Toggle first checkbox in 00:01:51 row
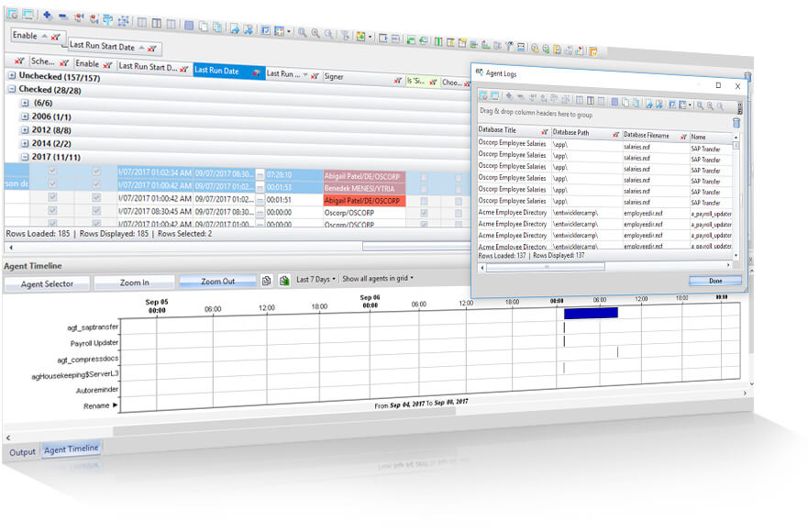Image resolution: width=808 pixels, height=532 pixels. tap(52, 197)
